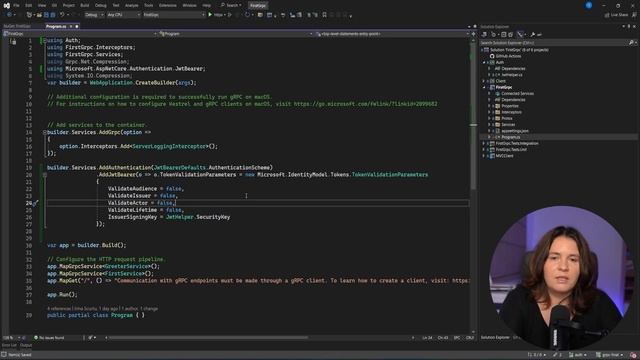Open the Tools menu
Screen dimensions: 640x360
[x=149, y=5]
